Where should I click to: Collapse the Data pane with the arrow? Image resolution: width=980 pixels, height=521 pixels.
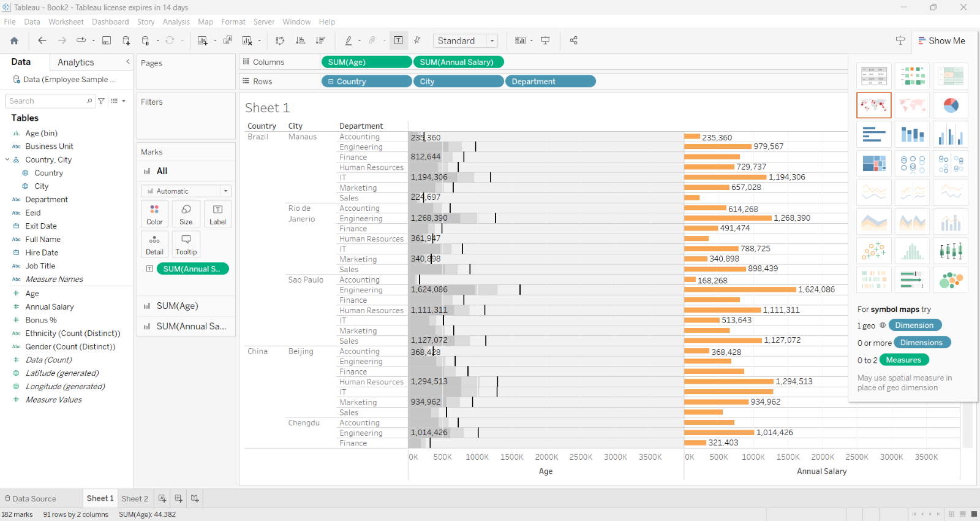pyautogui.click(x=127, y=62)
